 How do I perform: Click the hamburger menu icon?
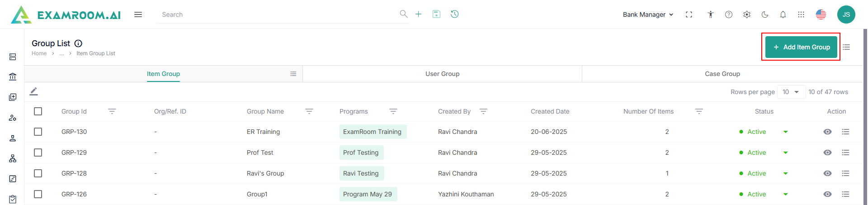coord(138,14)
